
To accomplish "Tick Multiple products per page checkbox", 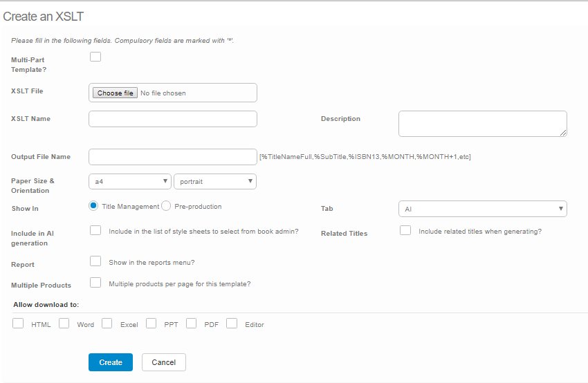I will click(95, 282).
